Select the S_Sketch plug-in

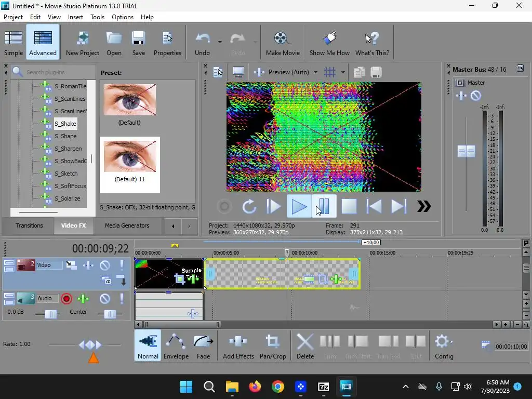coord(66,174)
